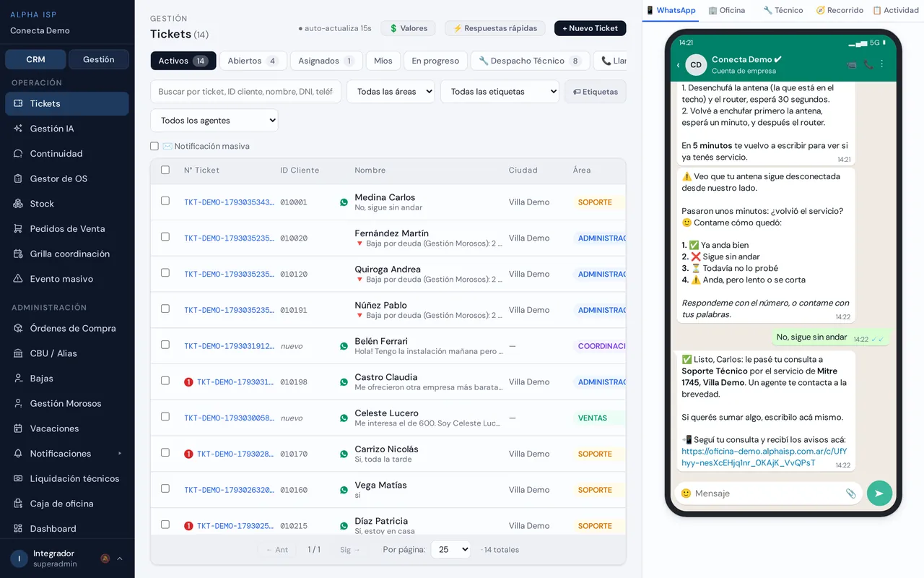Screen dimensions: 924x578
Task: Attach a file using the paperclip icon
Action: (x=851, y=493)
